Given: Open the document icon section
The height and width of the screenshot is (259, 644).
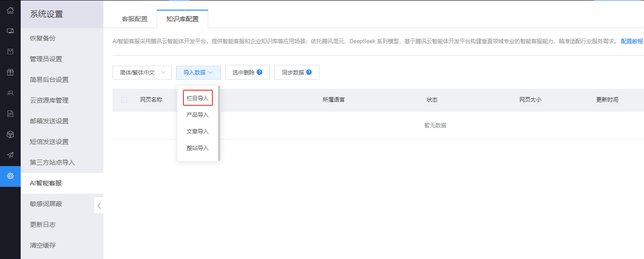Looking at the screenshot, I should point(10,114).
